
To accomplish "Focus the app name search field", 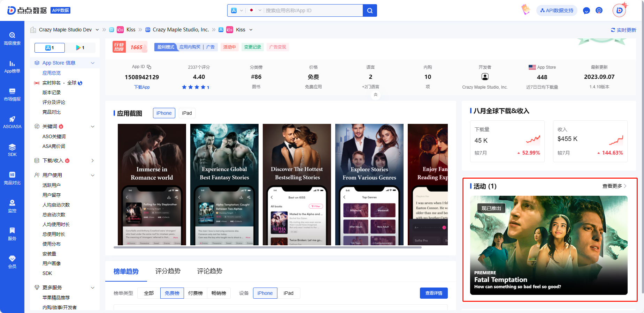I will tap(313, 10).
